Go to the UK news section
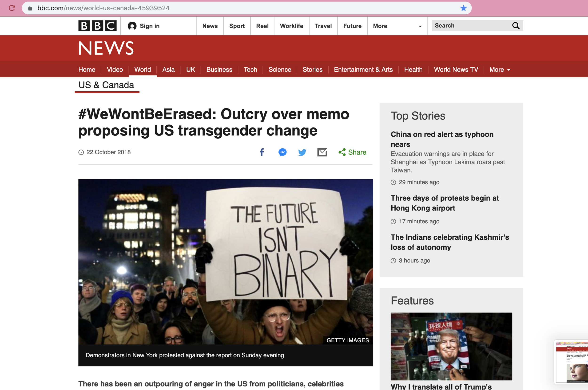 (191, 69)
